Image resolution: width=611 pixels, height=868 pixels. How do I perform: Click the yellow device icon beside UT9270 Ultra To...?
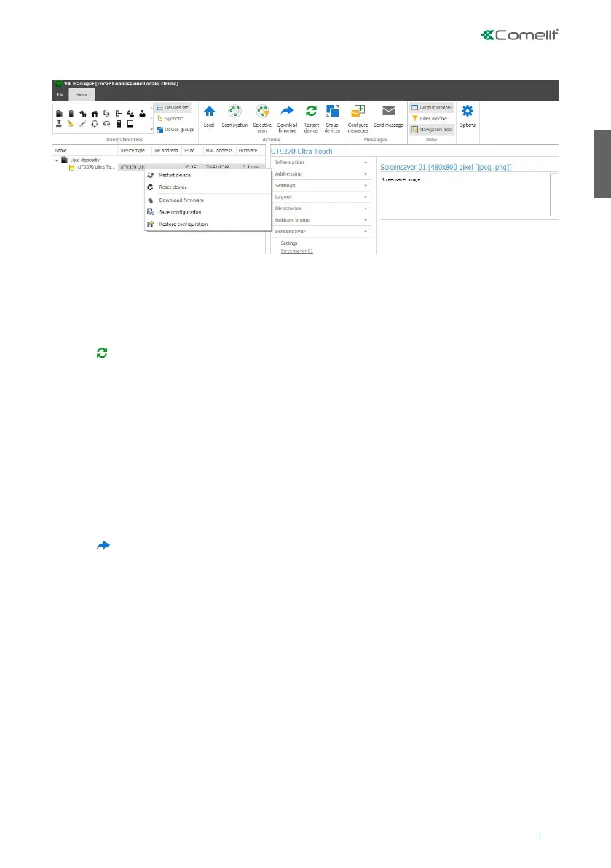(x=71, y=167)
